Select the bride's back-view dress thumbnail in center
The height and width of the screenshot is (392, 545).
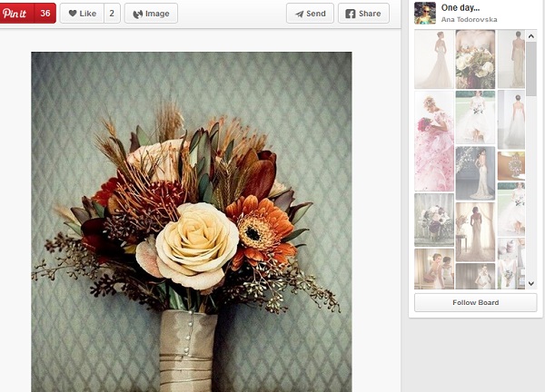[475, 172]
